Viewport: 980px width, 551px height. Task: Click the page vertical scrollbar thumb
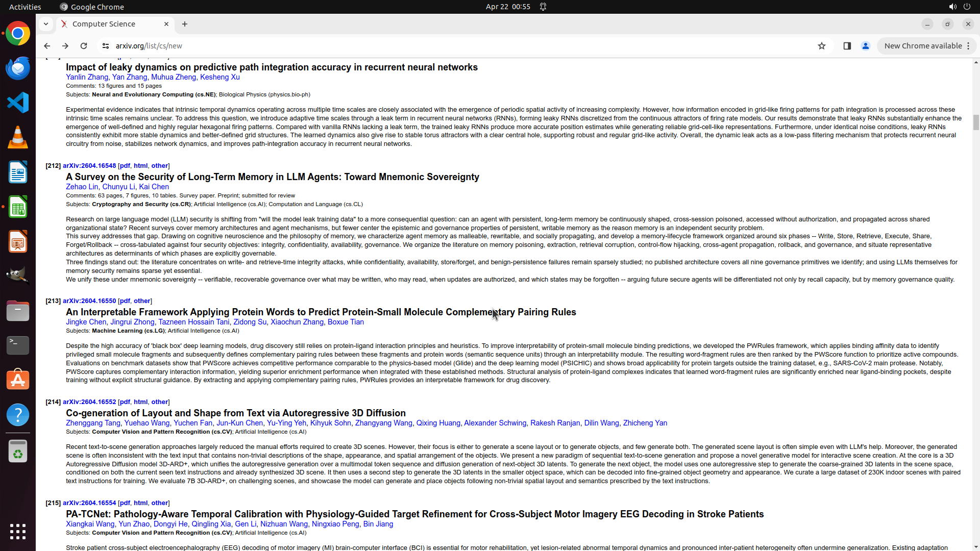pyautogui.click(x=976, y=122)
